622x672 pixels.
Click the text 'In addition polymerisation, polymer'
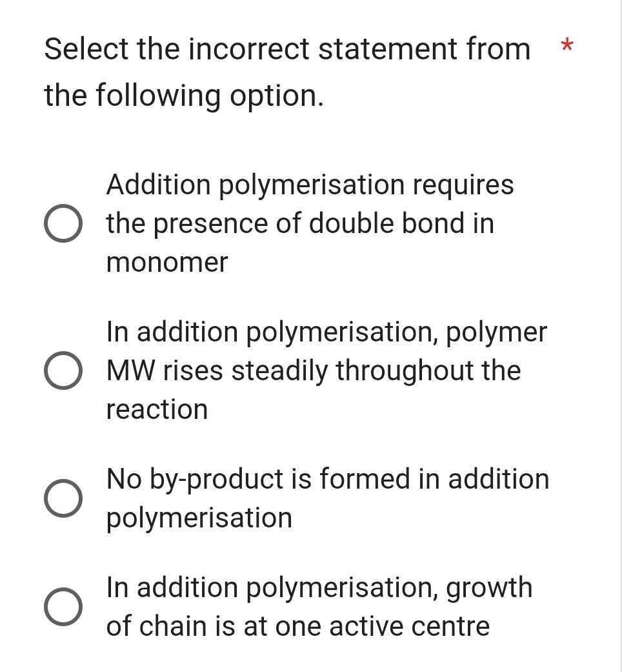[326, 332]
